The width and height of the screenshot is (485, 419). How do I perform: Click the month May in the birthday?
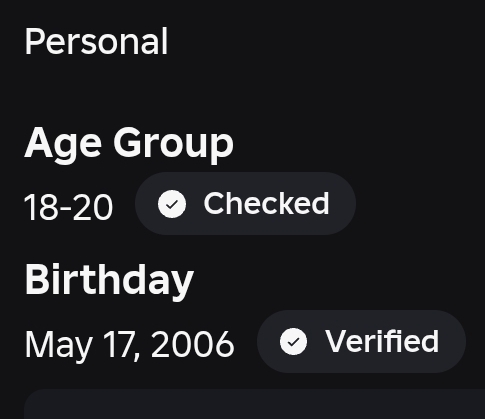(59, 346)
